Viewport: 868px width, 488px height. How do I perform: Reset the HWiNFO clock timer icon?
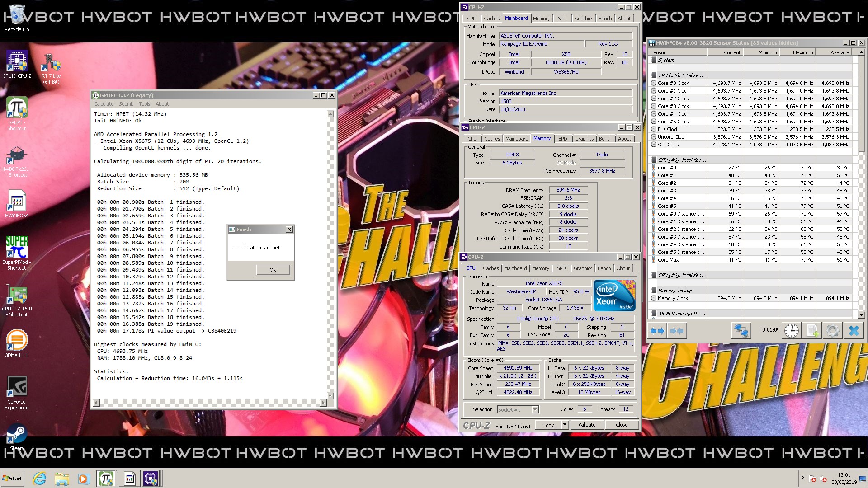pyautogui.click(x=791, y=331)
